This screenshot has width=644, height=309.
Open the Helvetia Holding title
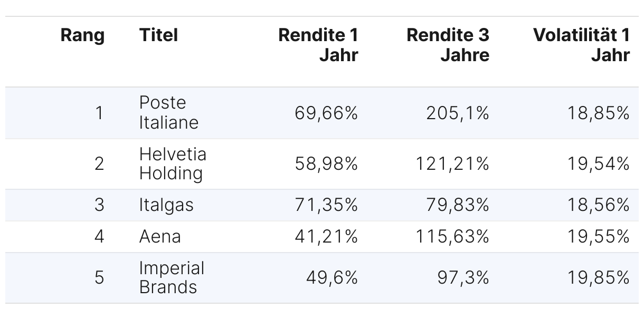pos(173,164)
